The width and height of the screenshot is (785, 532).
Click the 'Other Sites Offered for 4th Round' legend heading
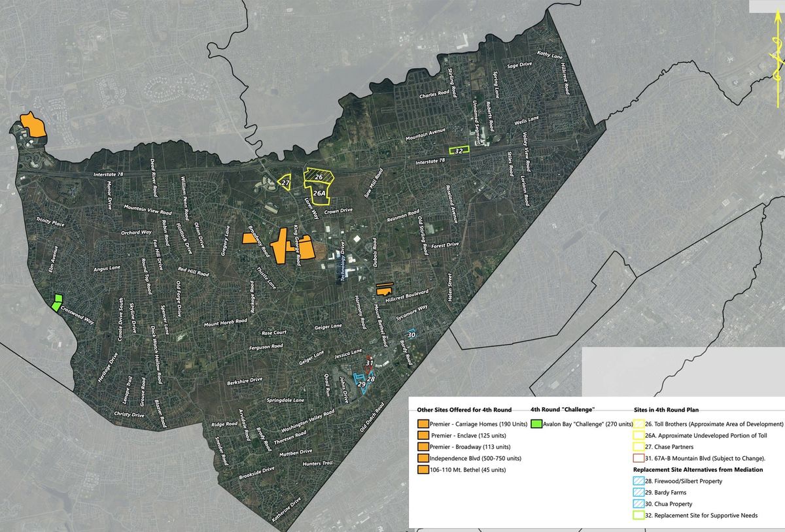464,410
